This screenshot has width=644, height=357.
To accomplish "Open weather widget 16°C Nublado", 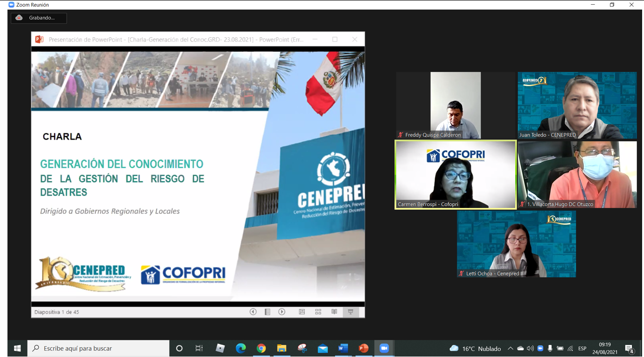I will pyautogui.click(x=475, y=348).
